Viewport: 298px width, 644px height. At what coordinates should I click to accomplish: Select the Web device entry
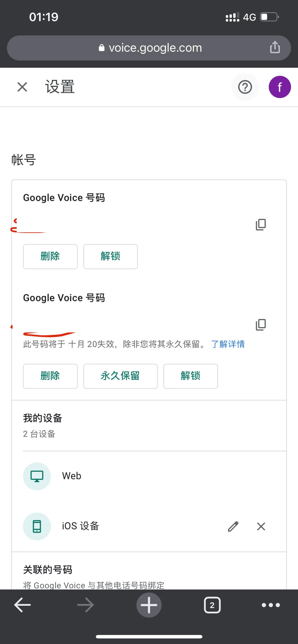(71, 476)
